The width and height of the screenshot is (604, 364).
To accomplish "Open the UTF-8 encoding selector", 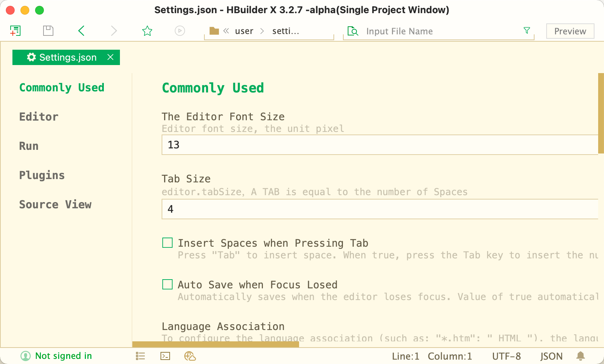I will [506, 356].
